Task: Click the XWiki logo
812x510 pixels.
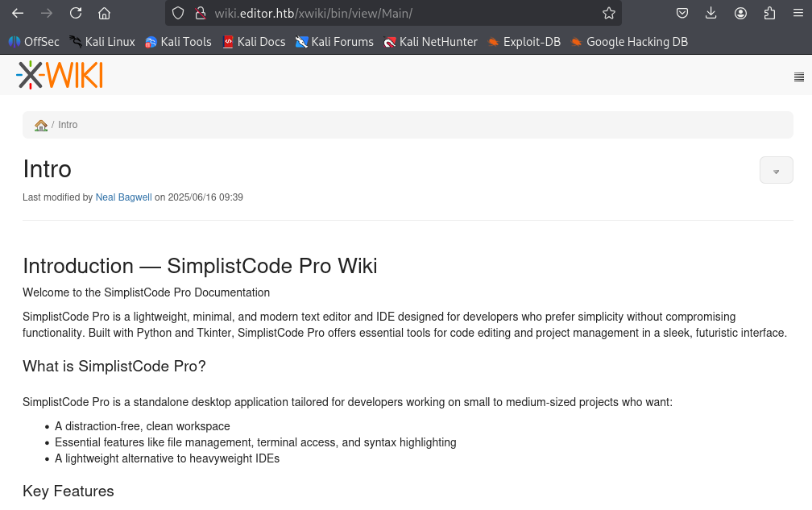Action: point(60,75)
